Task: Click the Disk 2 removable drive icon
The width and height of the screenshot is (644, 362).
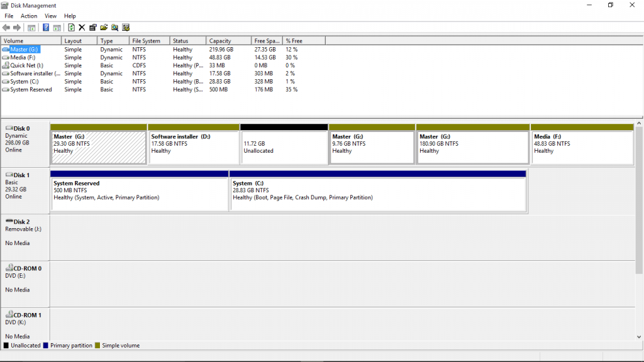Action: 9,221
